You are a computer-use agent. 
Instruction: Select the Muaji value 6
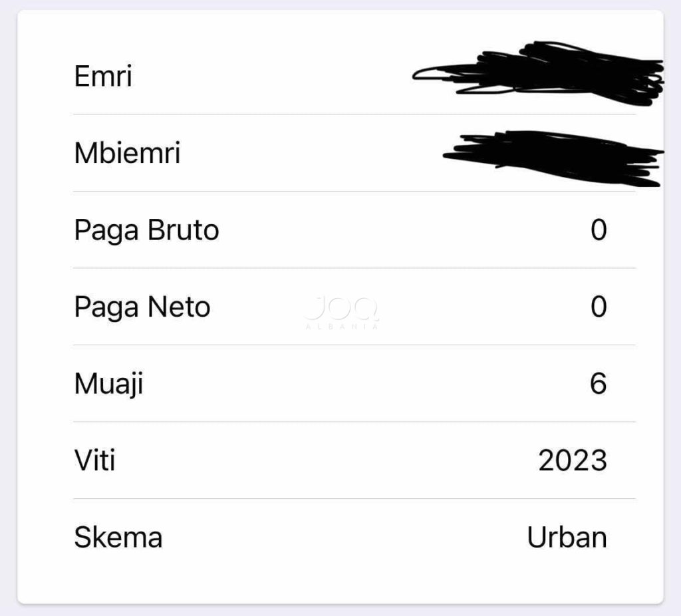pyautogui.click(x=598, y=384)
